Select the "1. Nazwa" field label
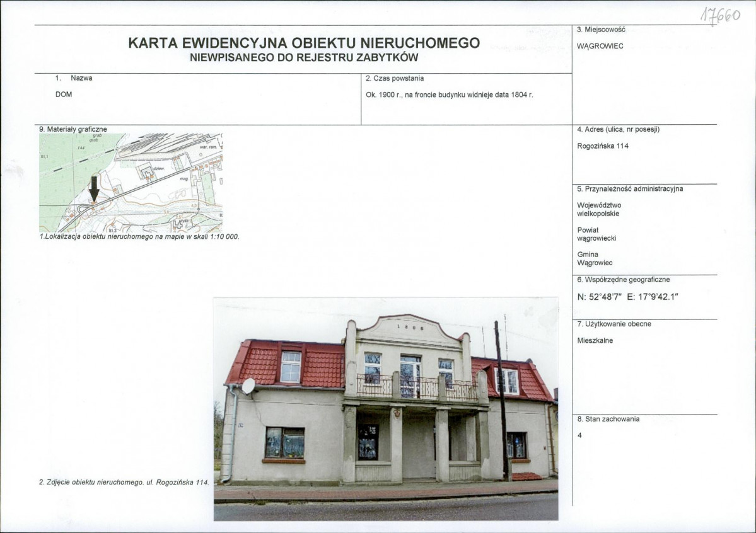This screenshot has width=756, height=533. (x=74, y=78)
